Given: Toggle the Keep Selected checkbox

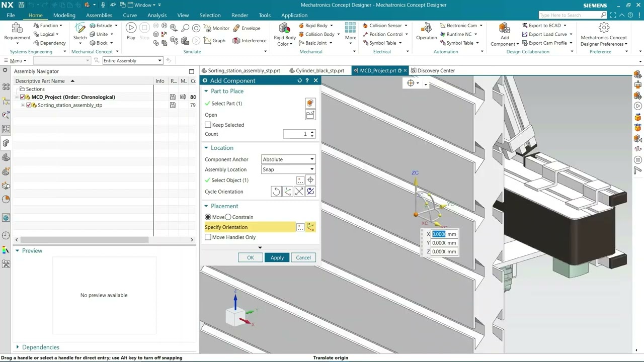Looking at the screenshot, I should click(x=208, y=125).
